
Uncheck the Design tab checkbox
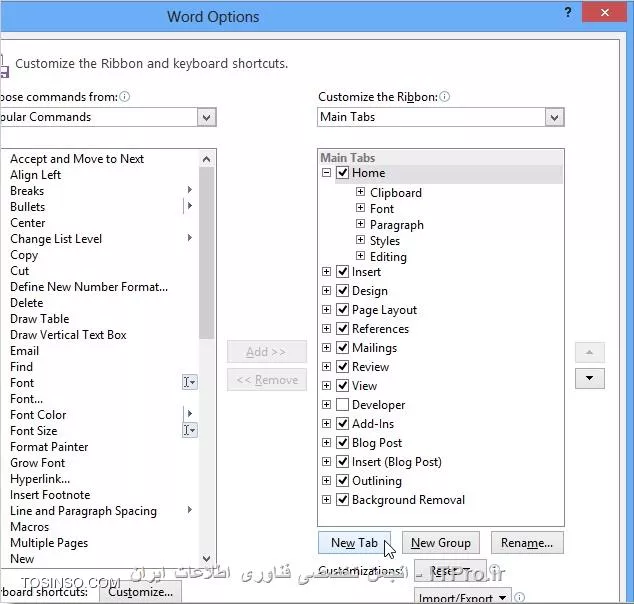[x=342, y=290]
